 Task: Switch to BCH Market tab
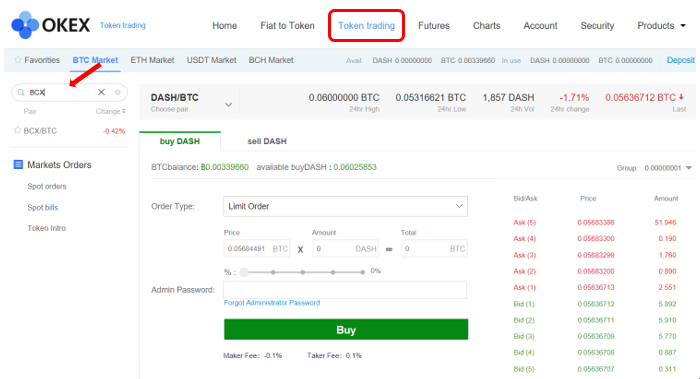pyautogui.click(x=271, y=60)
